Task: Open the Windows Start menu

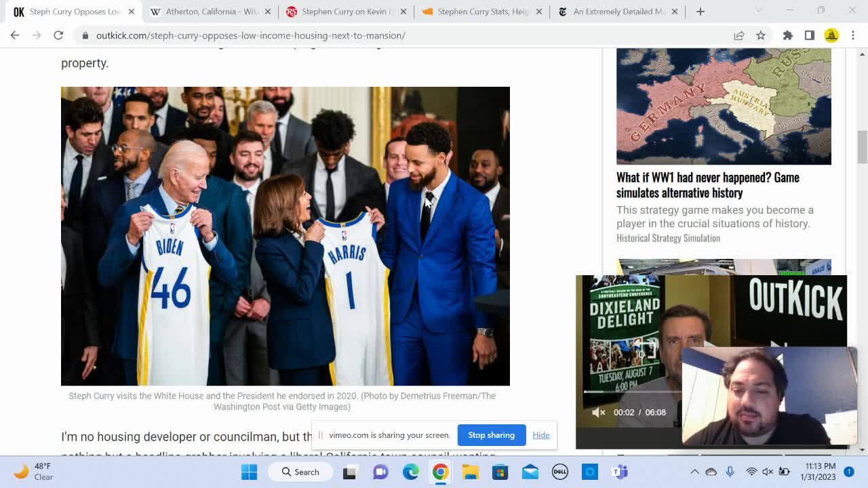Action: tap(249, 472)
